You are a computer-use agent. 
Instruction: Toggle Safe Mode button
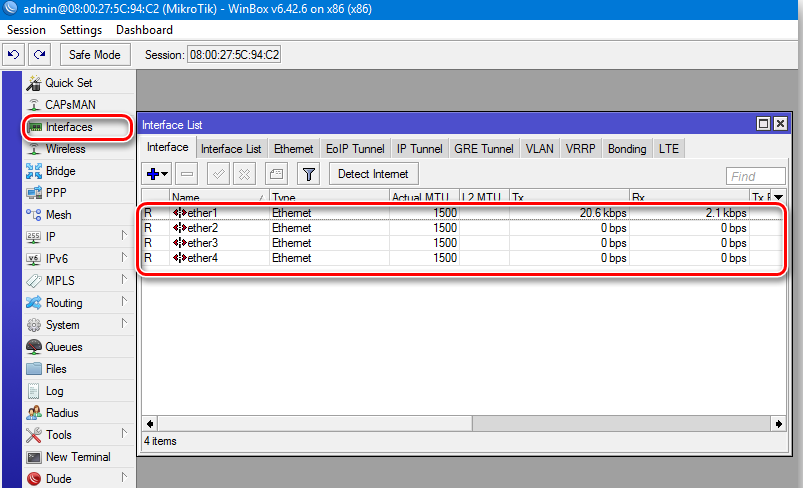[94, 54]
